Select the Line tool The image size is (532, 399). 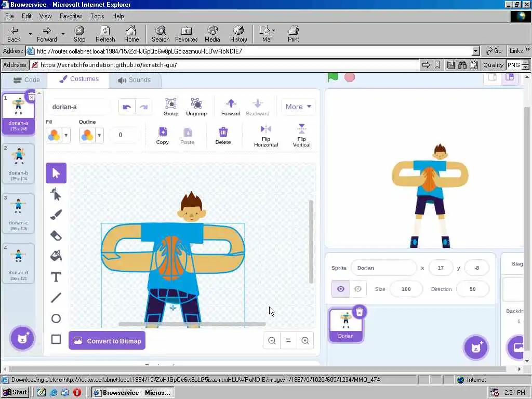point(56,298)
